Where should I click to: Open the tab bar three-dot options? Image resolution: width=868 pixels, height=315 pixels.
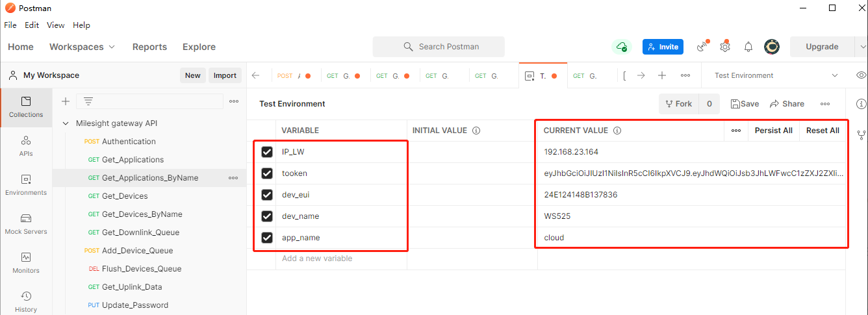(x=685, y=75)
